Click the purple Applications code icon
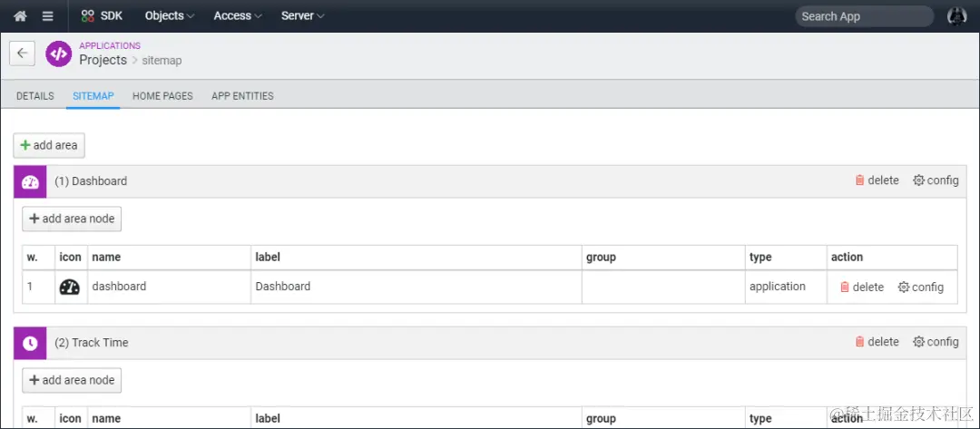Screen dimensions: 980x429 click(x=59, y=54)
